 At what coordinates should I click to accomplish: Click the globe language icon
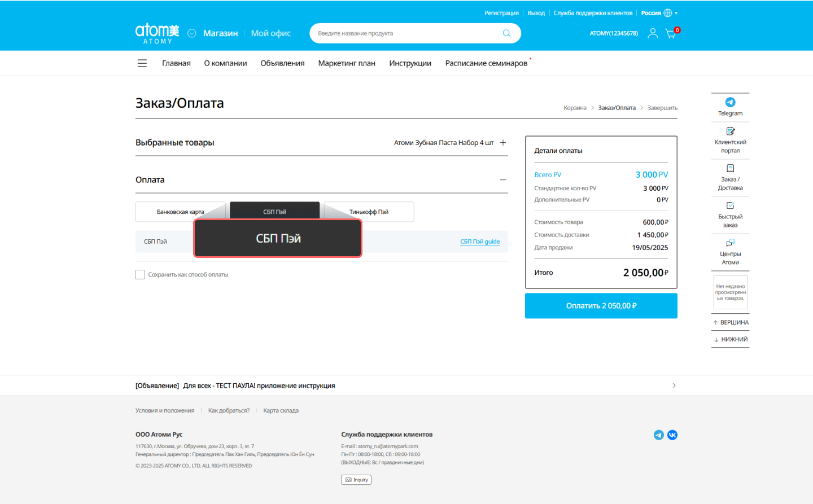click(x=668, y=13)
